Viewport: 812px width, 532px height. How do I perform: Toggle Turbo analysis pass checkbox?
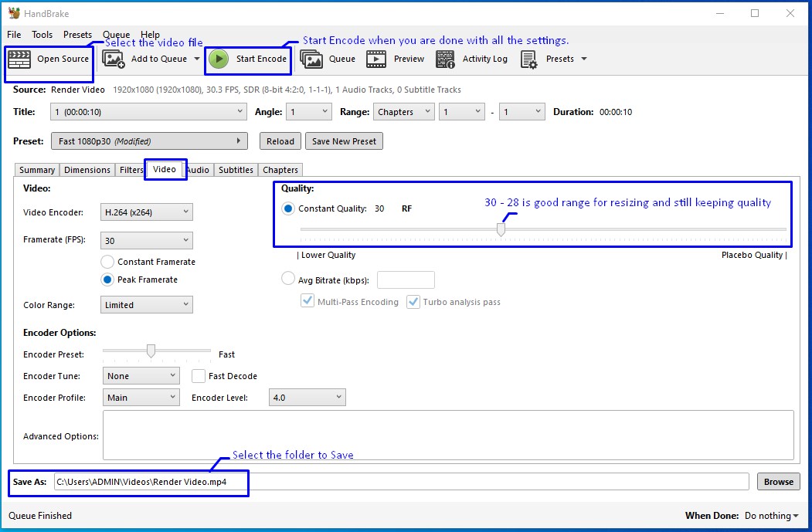[x=413, y=301]
